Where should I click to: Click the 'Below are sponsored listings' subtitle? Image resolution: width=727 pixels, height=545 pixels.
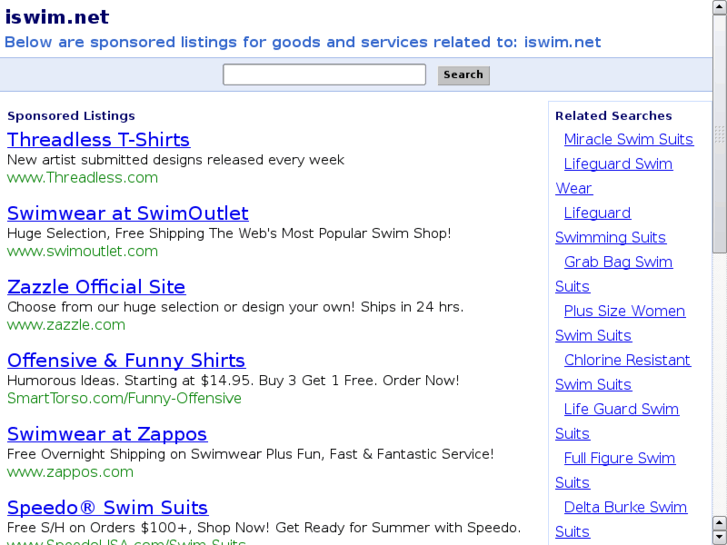pos(303,42)
